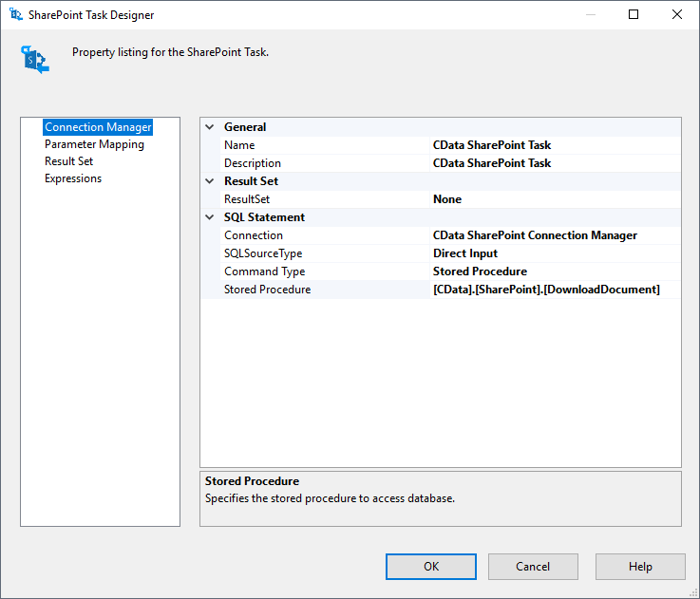Open the Expressions page
The image size is (700, 599).
pyautogui.click(x=73, y=178)
